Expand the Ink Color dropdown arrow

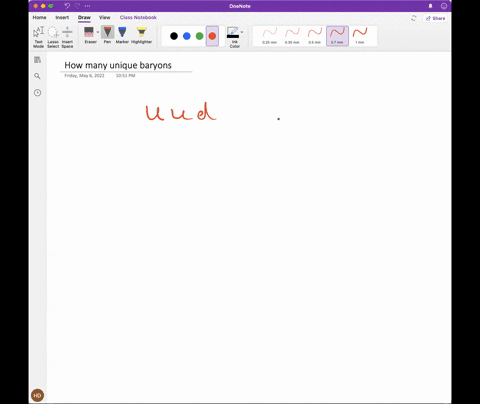pyautogui.click(x=242, y=32)
